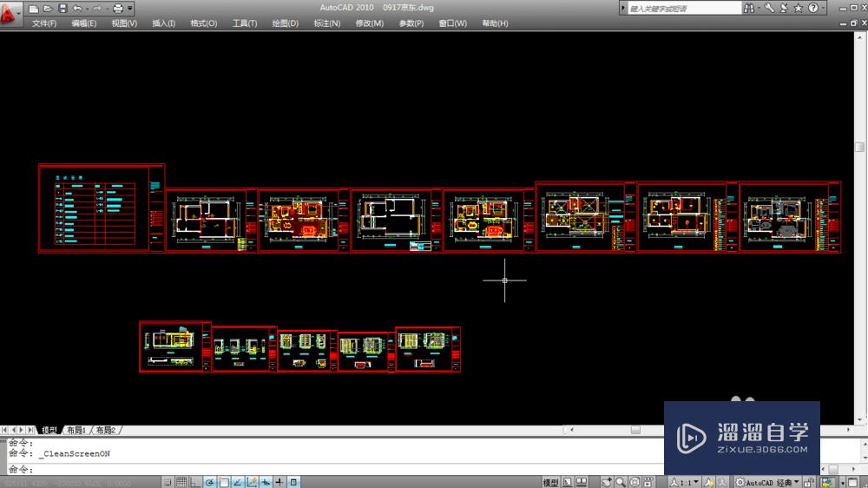Click the SteeringWheels icon
868x488 pixels.
[635, 482]
